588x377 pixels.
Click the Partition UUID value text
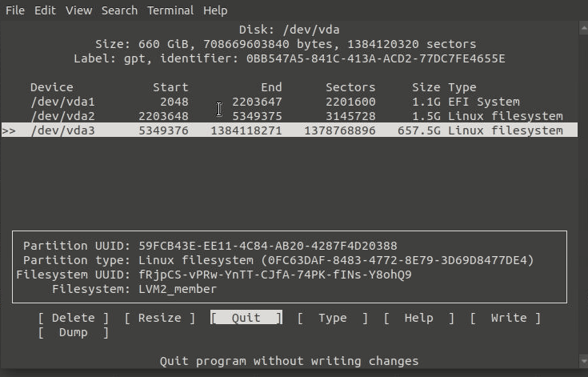[268, 246]
